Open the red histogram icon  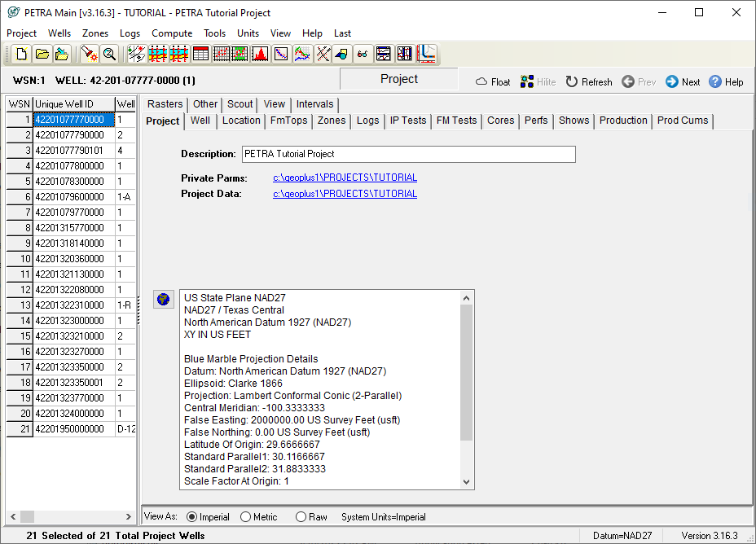[x=261, y=54]
